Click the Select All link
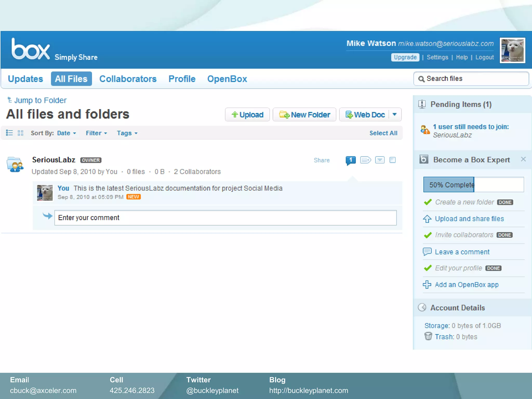 point(383,133)
